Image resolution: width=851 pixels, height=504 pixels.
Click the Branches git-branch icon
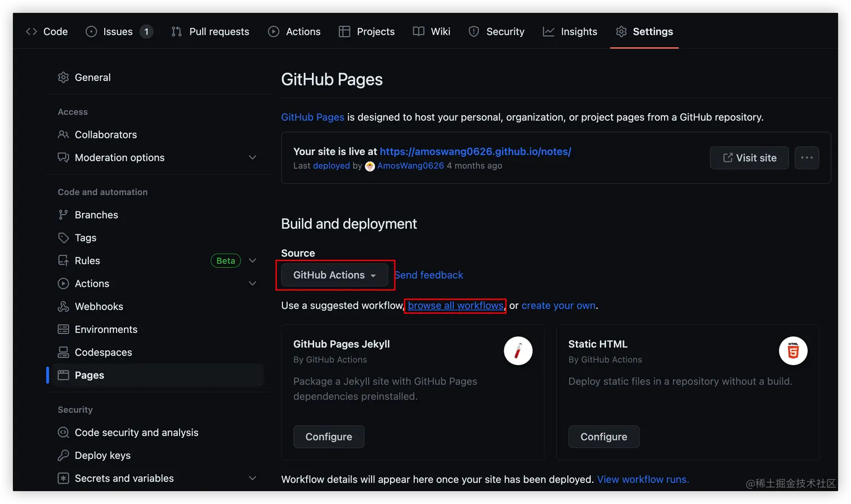coord(64,215)
